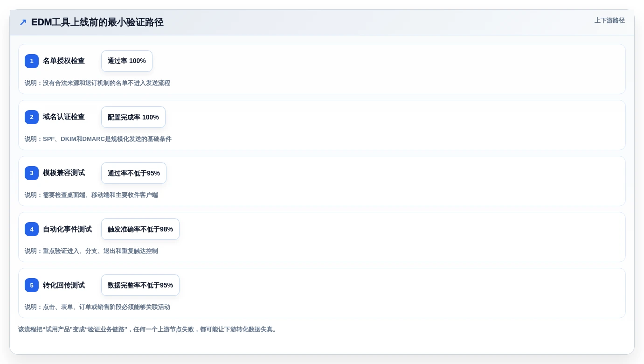Select step number 3 badge
This screenshot has height=364, width=644.
click(x=32, y=173)
